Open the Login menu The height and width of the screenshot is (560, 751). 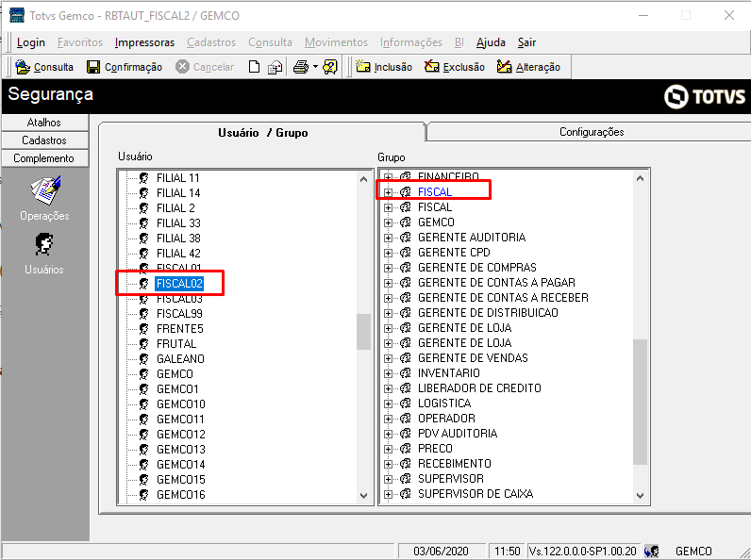coord(30,42)
